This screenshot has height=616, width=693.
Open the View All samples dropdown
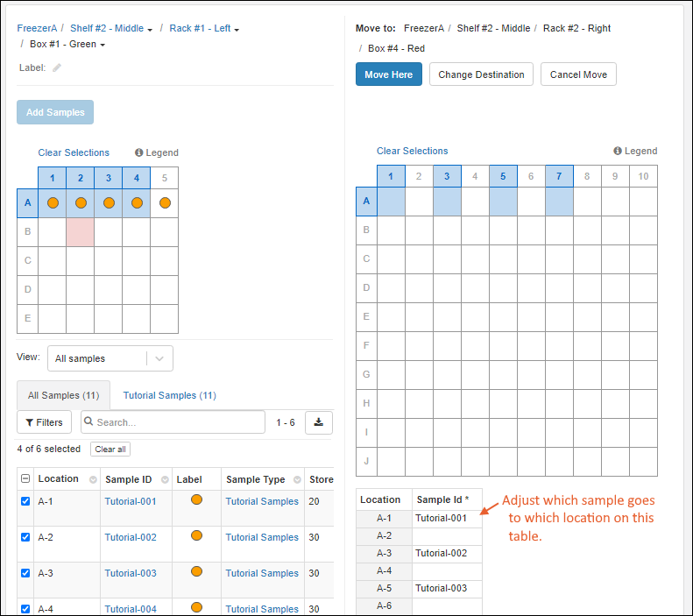click(110, 358)
